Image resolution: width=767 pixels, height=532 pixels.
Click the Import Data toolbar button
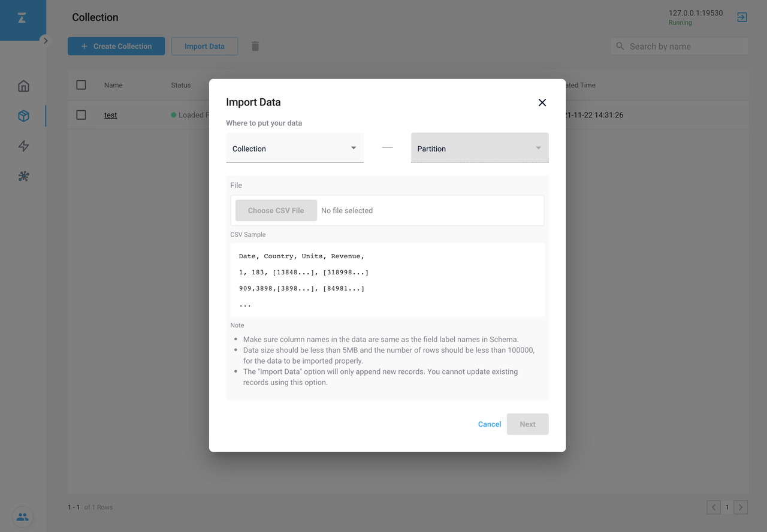point(204,46)
